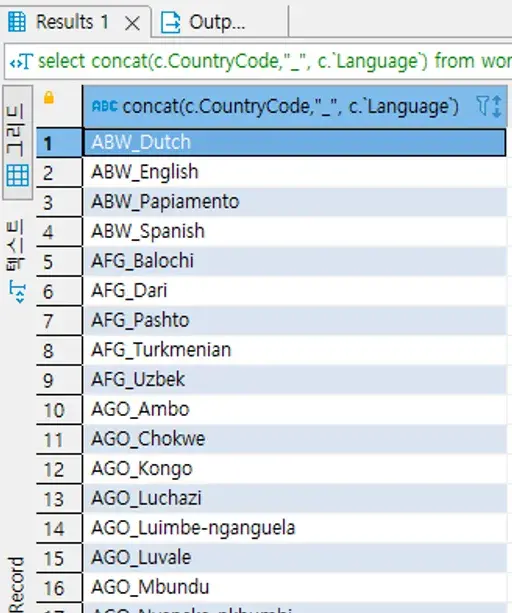512x613 pixels.
Task: Select the AFG_Turkmenian cell
Action: click(x=295, y=350)
